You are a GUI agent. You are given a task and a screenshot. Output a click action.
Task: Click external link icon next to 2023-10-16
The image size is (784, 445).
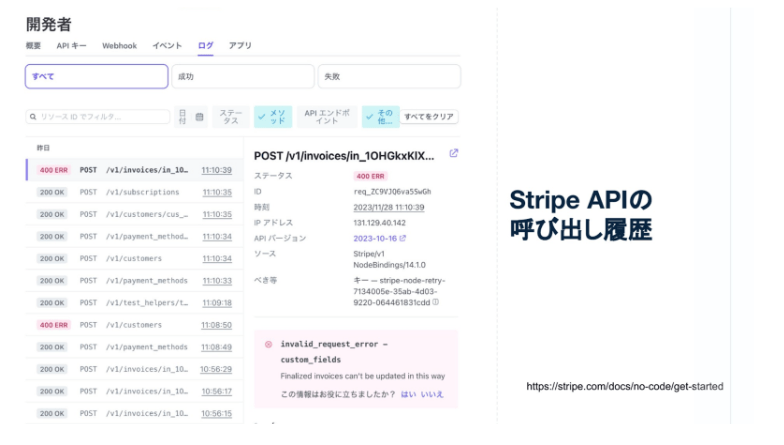(403, 238)
